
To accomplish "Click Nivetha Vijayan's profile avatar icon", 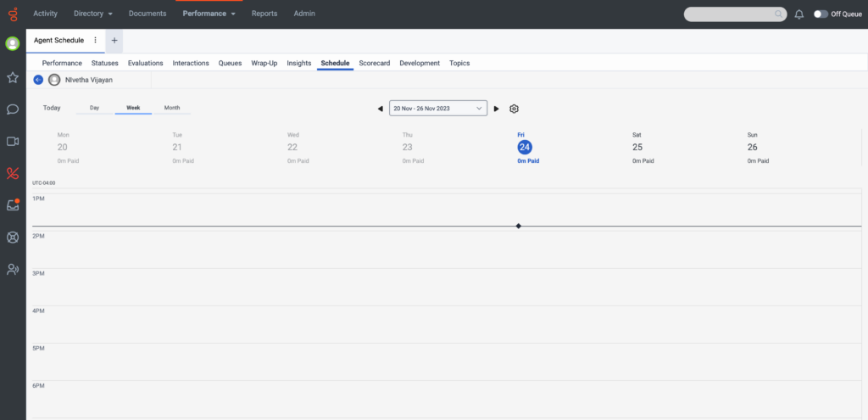I will click(x=54, y=80).
